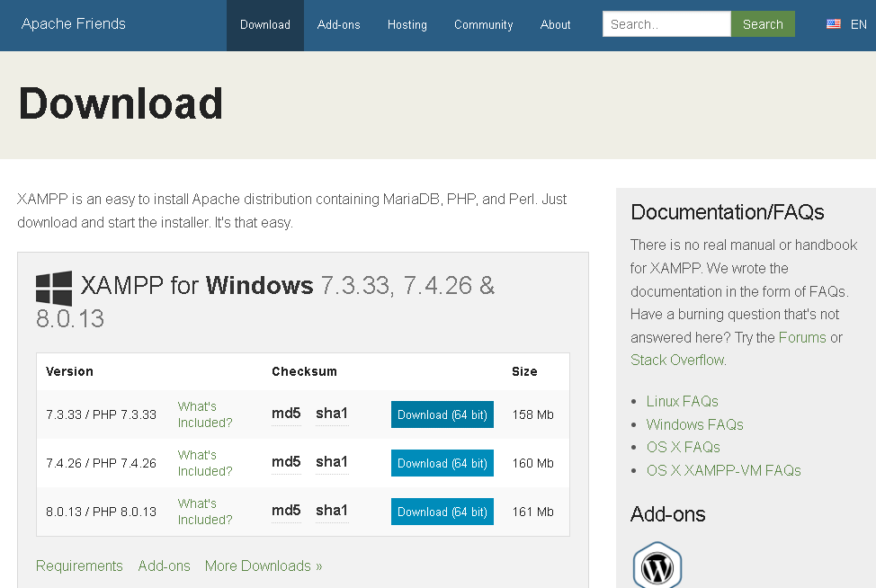This screenshot has height=588, width=876.
Task: Click the Windows logo icon
Action: [x=54, y=288]
